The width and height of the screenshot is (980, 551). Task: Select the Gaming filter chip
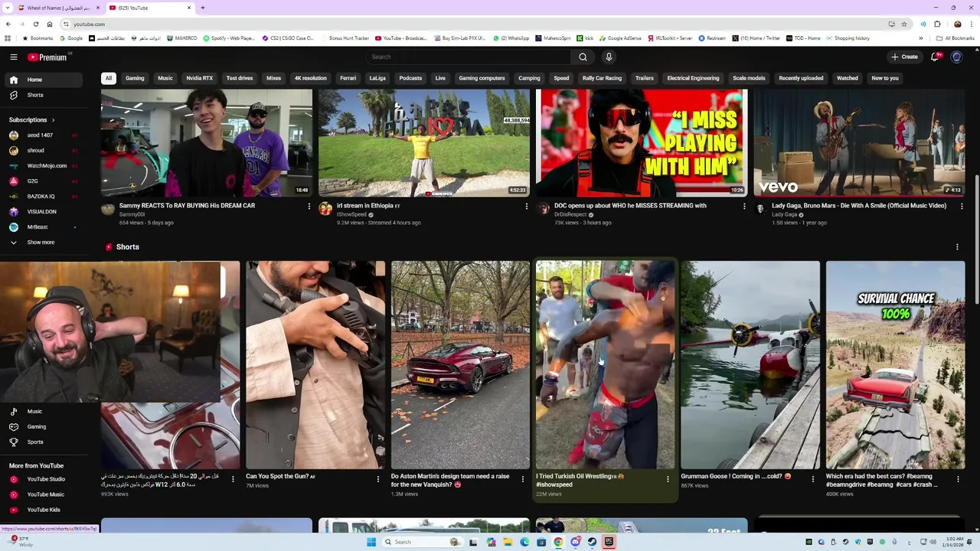[135, 78]
